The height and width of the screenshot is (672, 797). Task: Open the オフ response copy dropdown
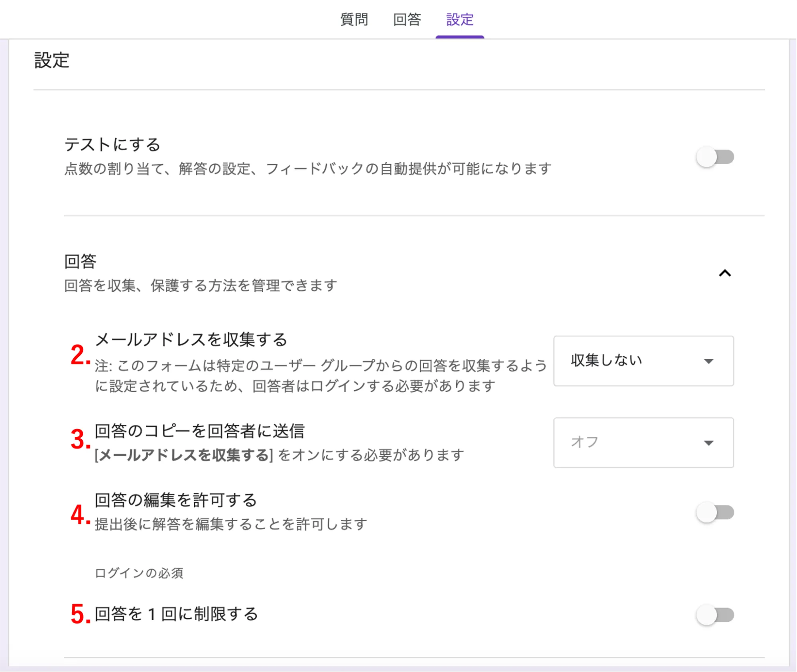643,442
